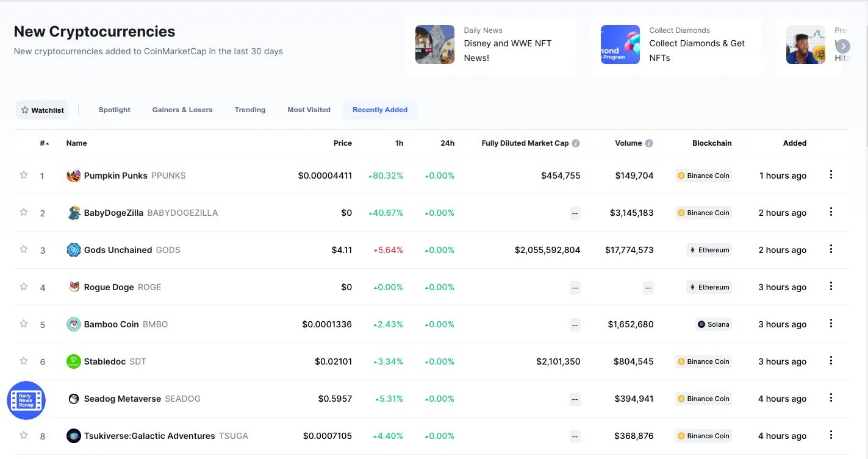Open more options for the Rogue Doge row
This screenshot has width=868, height=459.
point(831,286)
